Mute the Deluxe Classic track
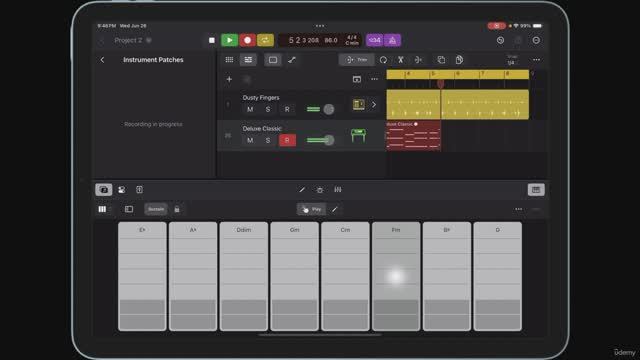 pos(250,140)
